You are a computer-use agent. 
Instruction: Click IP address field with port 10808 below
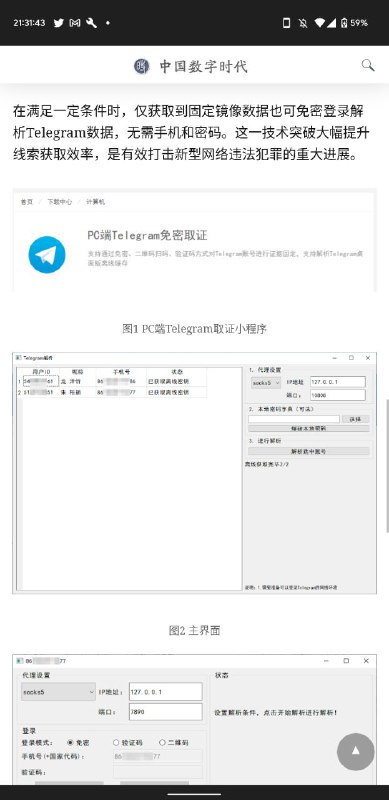(x=337, y=382)
